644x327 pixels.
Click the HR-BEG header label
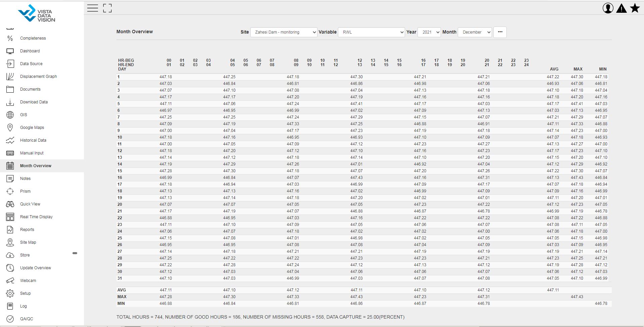[x=126, y=60]
